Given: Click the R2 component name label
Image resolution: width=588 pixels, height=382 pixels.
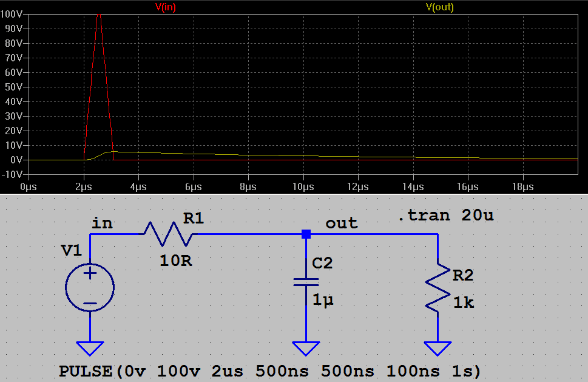Looking at the screenshot, I should 463,276.
